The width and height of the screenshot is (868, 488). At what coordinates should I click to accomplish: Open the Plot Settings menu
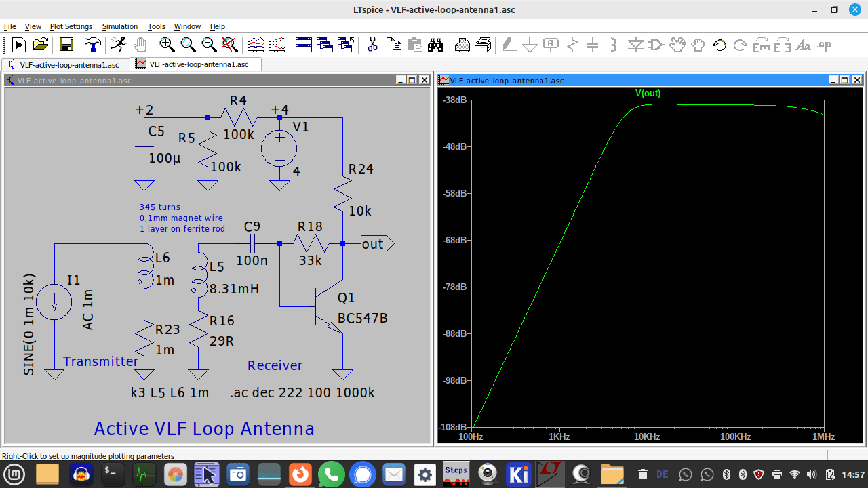(x=71, y=26)
